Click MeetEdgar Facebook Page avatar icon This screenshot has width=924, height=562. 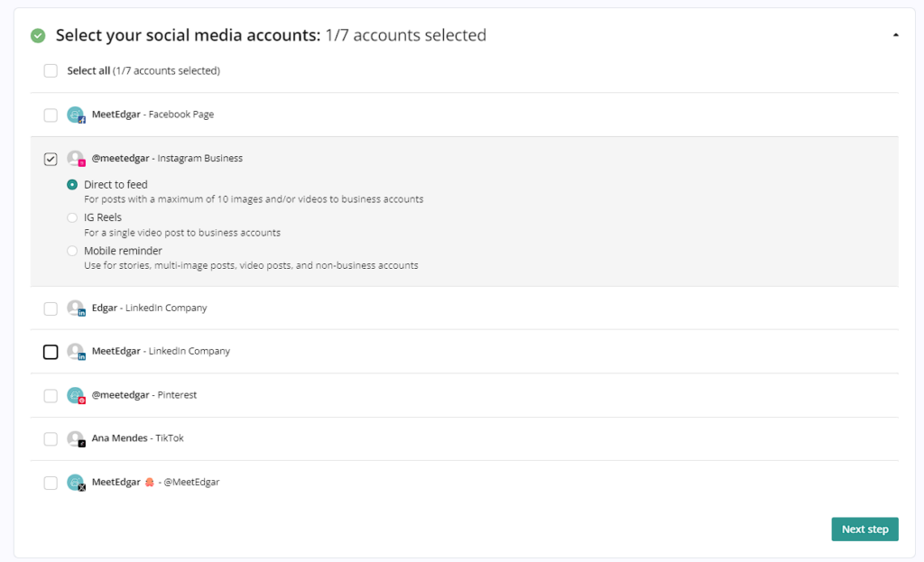(x=76, y=115)
